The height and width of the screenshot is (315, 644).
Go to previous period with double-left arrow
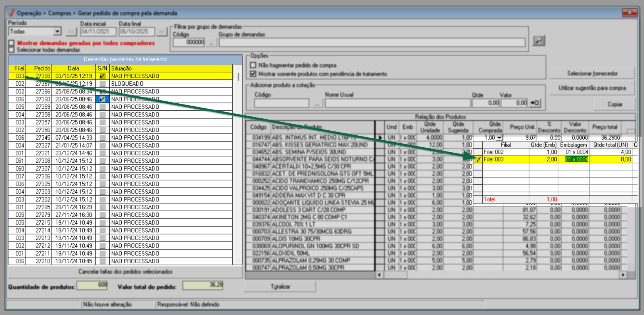coord(72,32)
